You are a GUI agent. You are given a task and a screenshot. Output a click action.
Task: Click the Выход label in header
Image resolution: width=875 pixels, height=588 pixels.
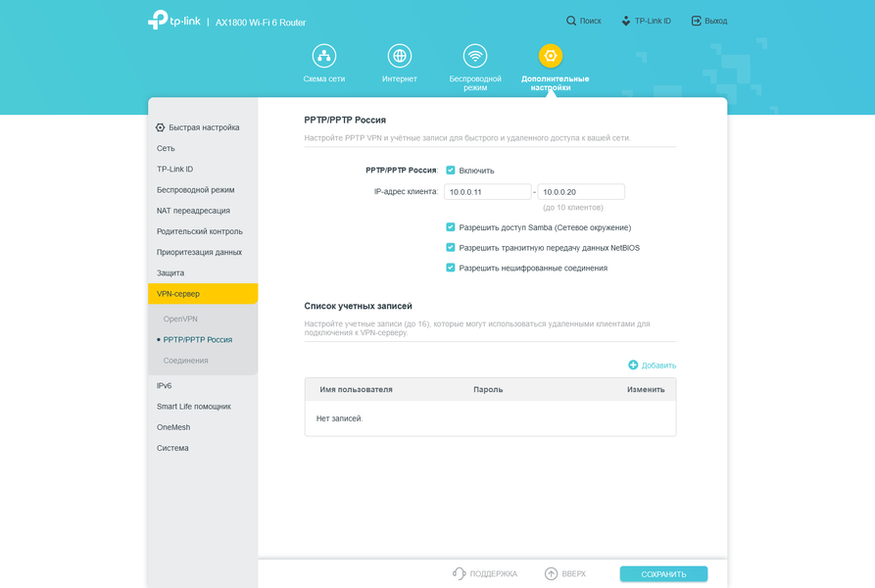coord(716,21)
